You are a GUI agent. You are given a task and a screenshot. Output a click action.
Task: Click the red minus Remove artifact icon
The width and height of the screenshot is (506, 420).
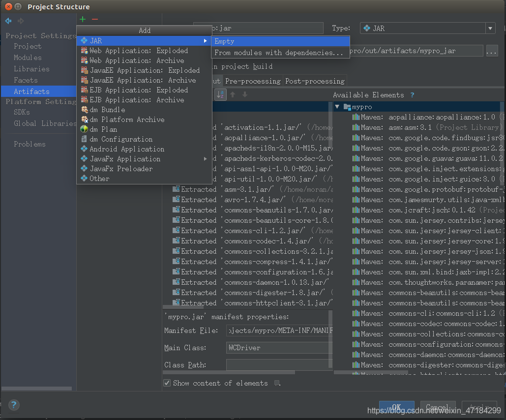(x=95, y=19)
